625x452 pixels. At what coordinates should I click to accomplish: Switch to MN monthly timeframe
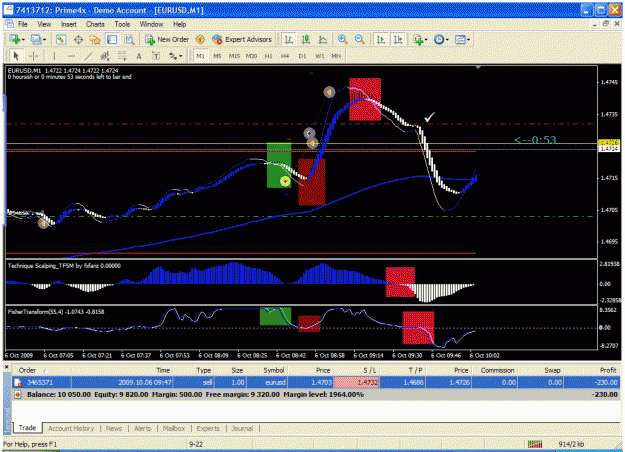[x=336, y=56]
